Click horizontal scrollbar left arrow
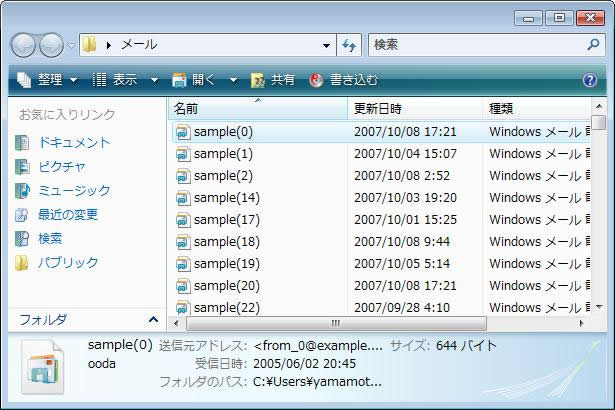This screenshot has width=615, height=410. point(176,323)
